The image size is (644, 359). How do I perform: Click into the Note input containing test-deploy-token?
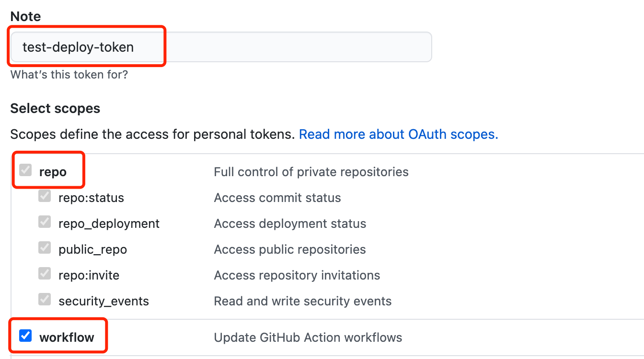coord(220,47)
